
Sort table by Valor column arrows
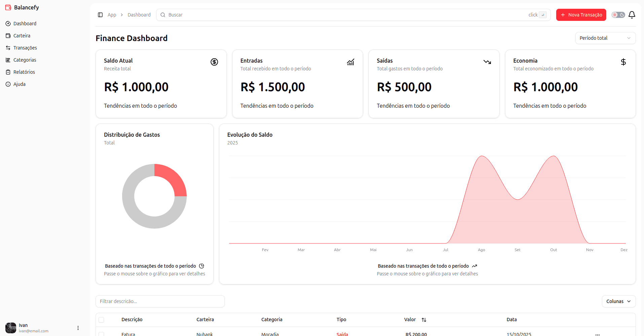(x=424, y=320)
